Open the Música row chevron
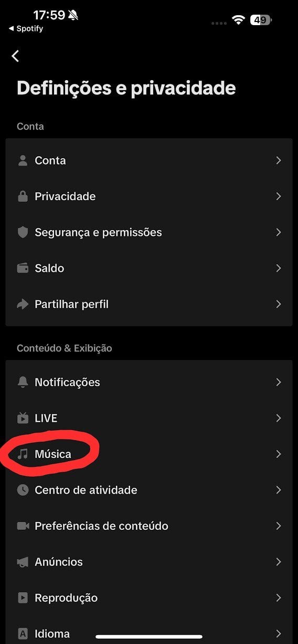The height and width of the screenshot is (644, 298). 279,454
